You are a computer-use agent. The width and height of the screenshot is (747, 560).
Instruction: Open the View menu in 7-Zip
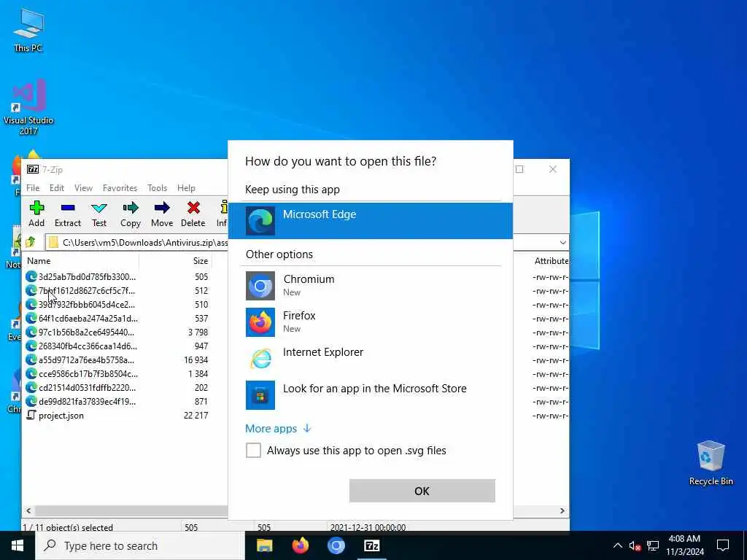coord(83,188)
